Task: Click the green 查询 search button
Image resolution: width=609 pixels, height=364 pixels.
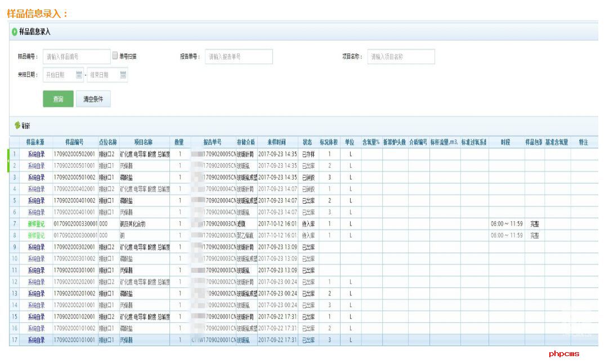Action: 58,98
